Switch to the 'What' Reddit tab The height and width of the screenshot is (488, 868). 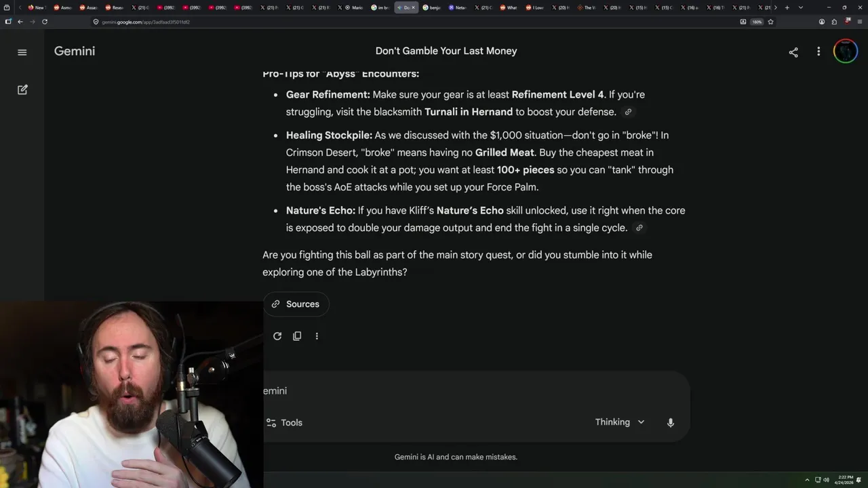(508, 7)
